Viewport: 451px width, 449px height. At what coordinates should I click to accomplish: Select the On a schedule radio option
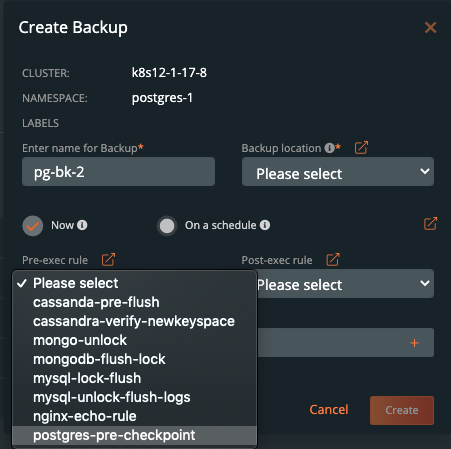pos(167,226)
